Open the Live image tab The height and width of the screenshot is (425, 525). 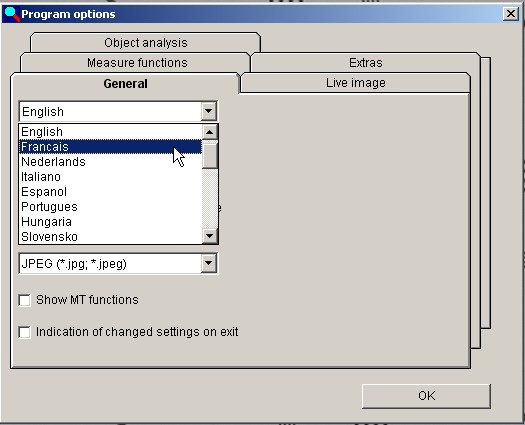[x=356, y=83]
